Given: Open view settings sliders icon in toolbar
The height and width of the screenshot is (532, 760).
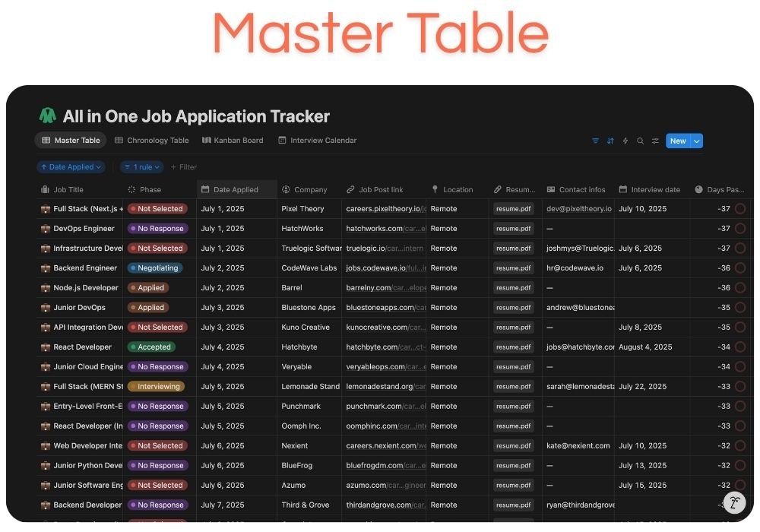Looking at the screenshot, I should tap(655, 141).
